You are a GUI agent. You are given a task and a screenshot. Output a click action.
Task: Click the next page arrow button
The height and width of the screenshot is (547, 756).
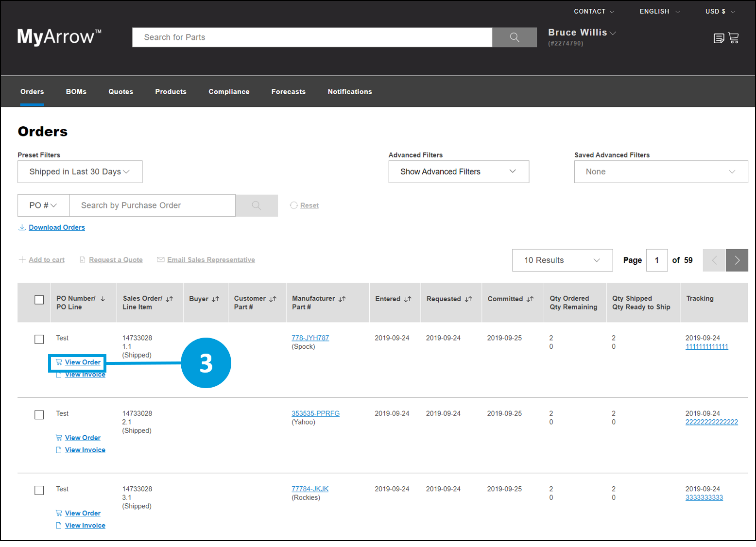737,260
